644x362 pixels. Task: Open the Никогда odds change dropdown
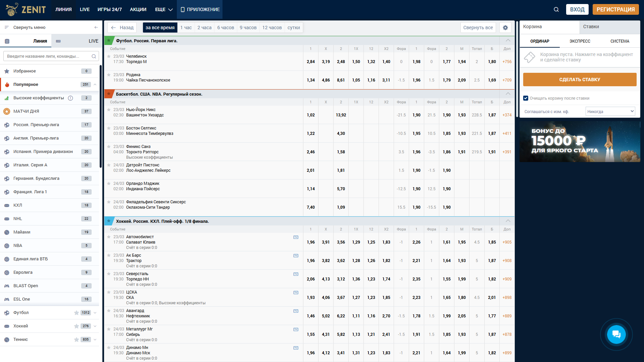pos(610,111)
